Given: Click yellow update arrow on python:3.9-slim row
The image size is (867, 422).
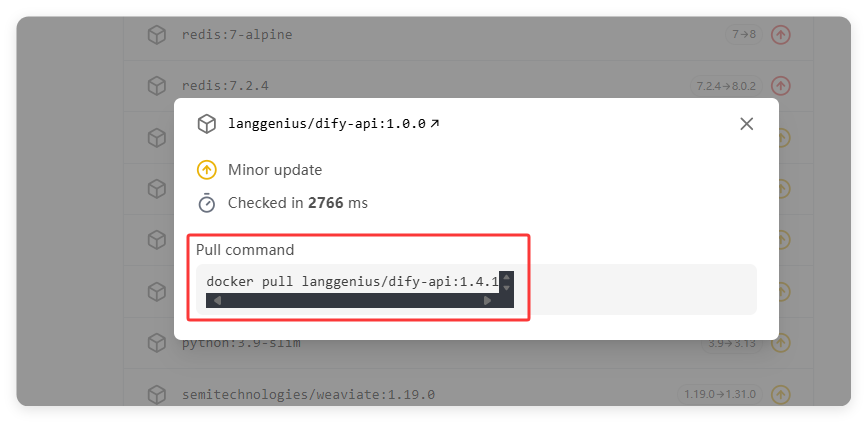Looking at the screenshot, I should 781,343.
